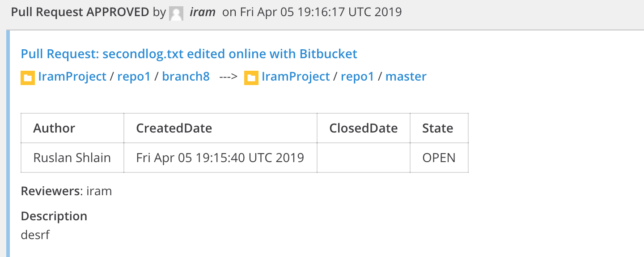Open the branch8 branch link
Viewport: 644px width, 257px height.
point(186,77)
